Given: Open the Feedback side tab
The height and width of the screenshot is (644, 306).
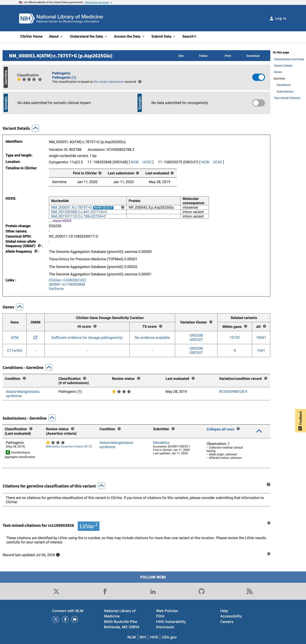Looking at the screenshot, I should 300,421.
